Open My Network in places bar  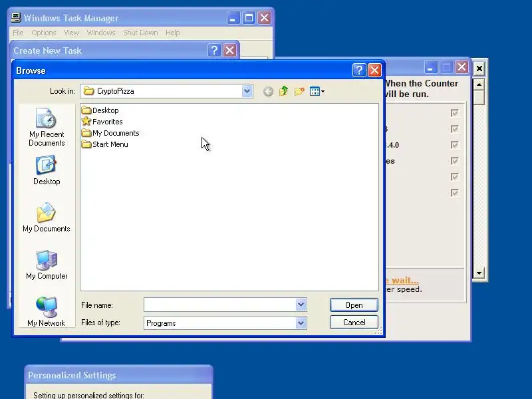tap(47, 312)
